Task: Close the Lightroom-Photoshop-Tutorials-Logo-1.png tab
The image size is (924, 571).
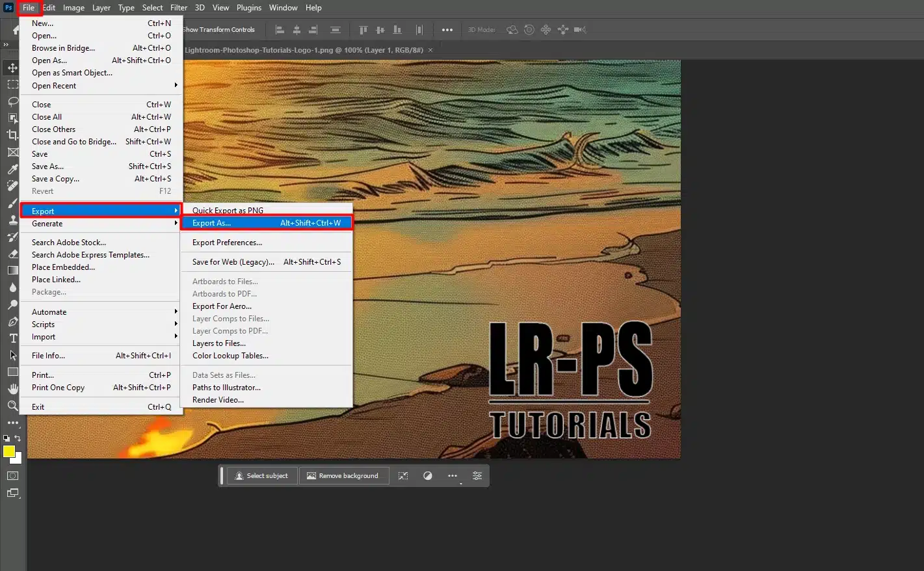Action: [430, 50]
